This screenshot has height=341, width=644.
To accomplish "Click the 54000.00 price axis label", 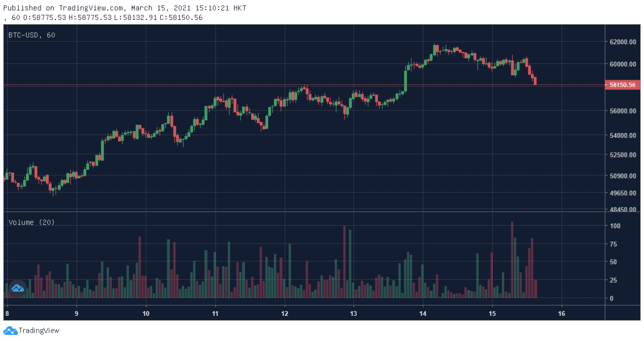I will pos(623,135).
